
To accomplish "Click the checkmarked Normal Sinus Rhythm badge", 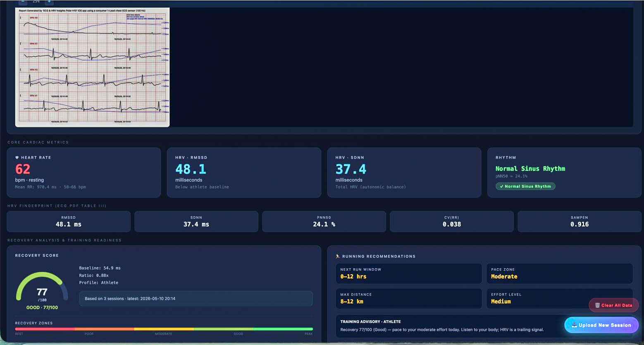I will (x=525, y=187).
